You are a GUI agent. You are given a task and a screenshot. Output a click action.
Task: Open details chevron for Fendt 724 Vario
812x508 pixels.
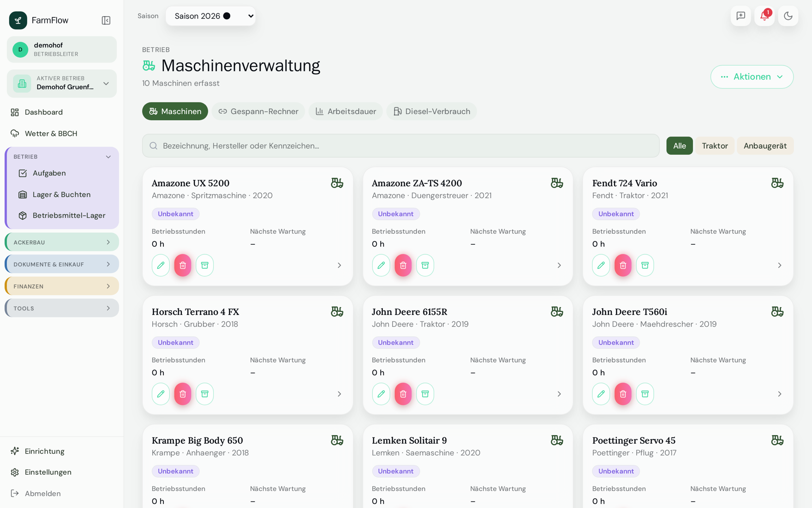click(780, 266)
